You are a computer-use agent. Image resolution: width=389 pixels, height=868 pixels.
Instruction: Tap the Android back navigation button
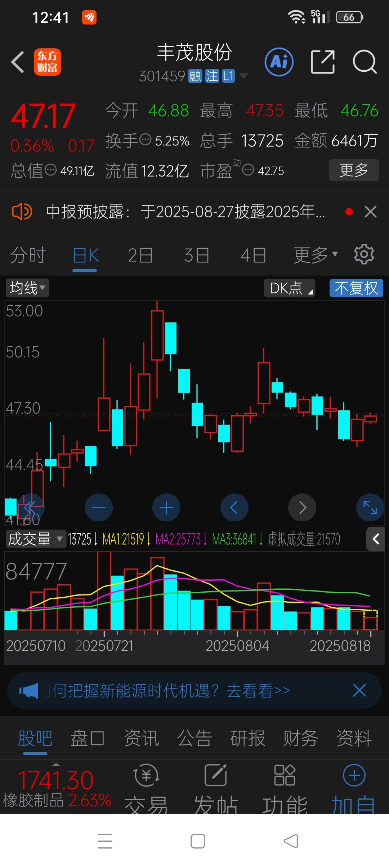tap(291, 841)
